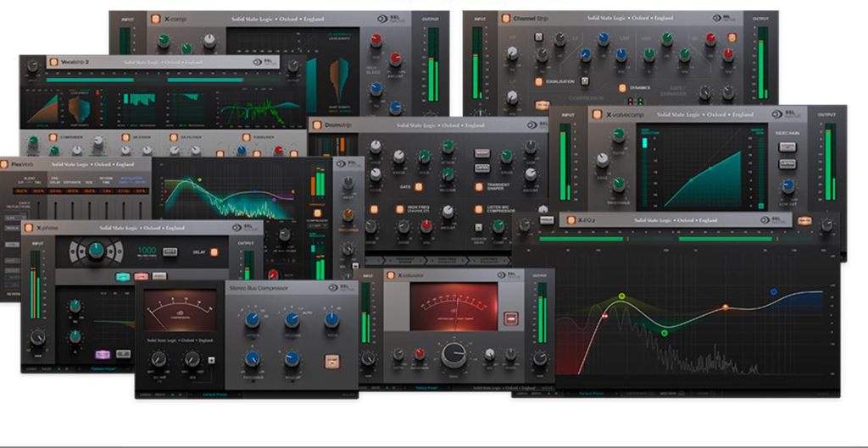
Task: Toggle Equalisation switch in Channel Strip
Action: pos(538,81)
